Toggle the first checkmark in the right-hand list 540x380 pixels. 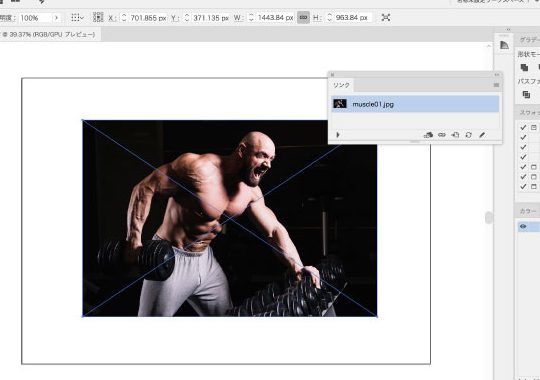(x=523, y=127)
